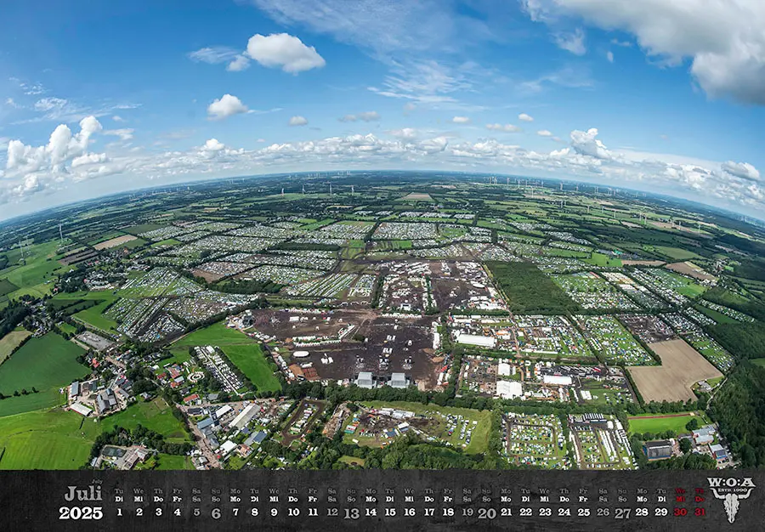Pick day 22 in the calendar strip
The width and height of the screenshot is (765, 532).
click(x=525, y=512)
